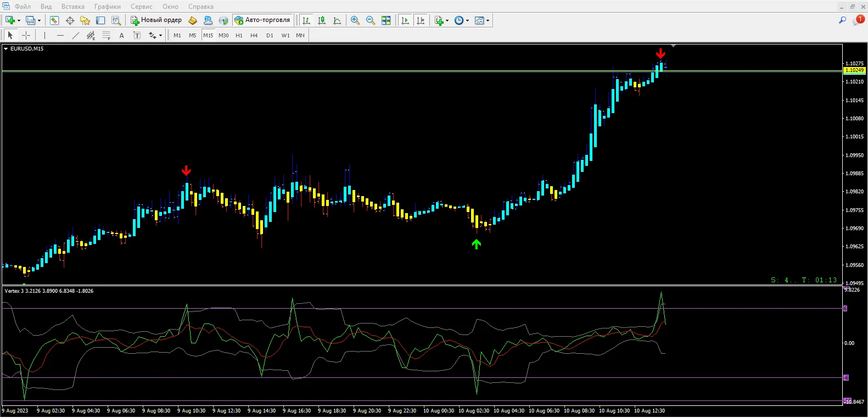Open the EURUSD,M15 chart triangle menu
Image resolution: width=868 pixels, height=418 pixels.
point(6,49)
